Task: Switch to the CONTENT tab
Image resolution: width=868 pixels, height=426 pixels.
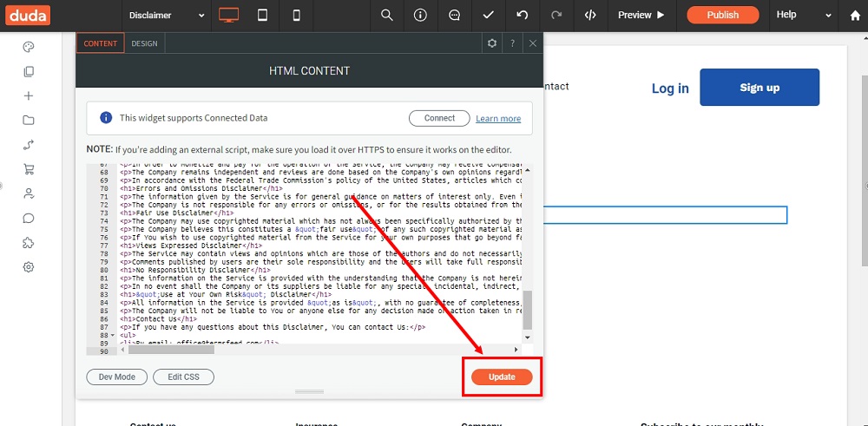Action: click(x=100, y=43)
